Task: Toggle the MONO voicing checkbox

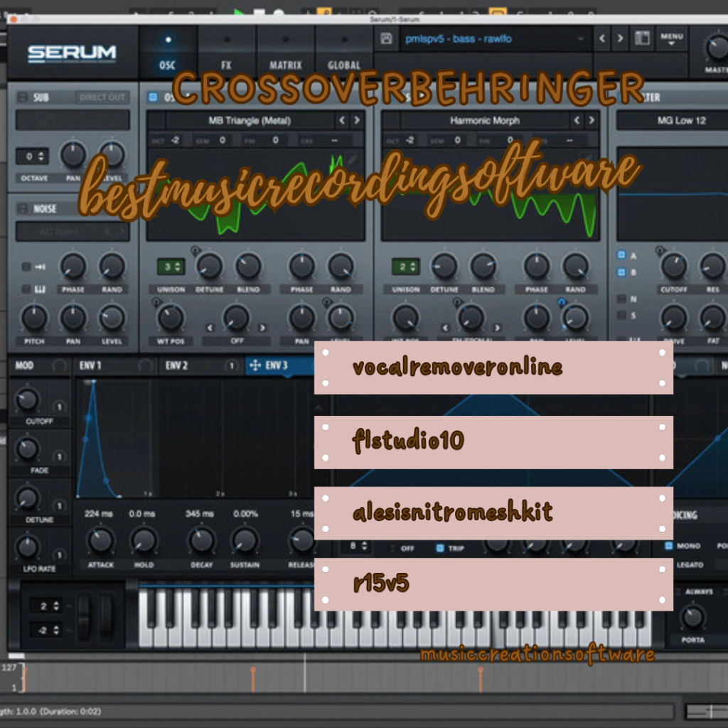Action: (668, 545)
